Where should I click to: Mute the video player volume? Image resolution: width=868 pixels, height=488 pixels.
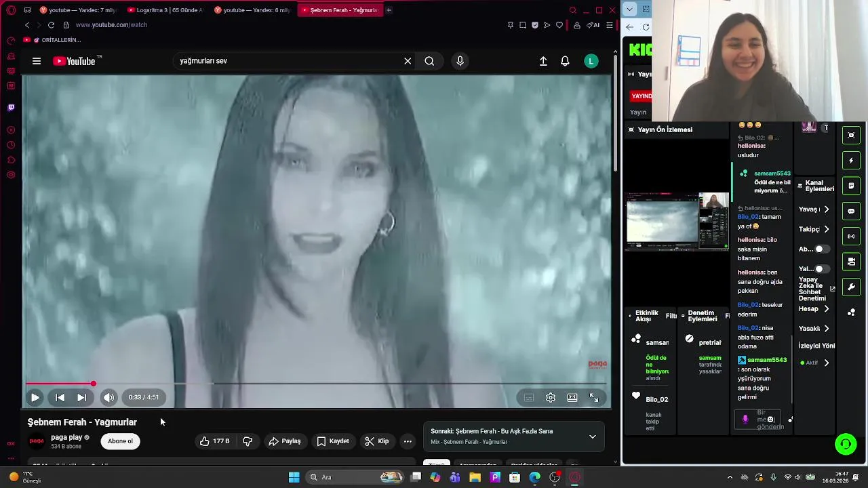[108, 398]
